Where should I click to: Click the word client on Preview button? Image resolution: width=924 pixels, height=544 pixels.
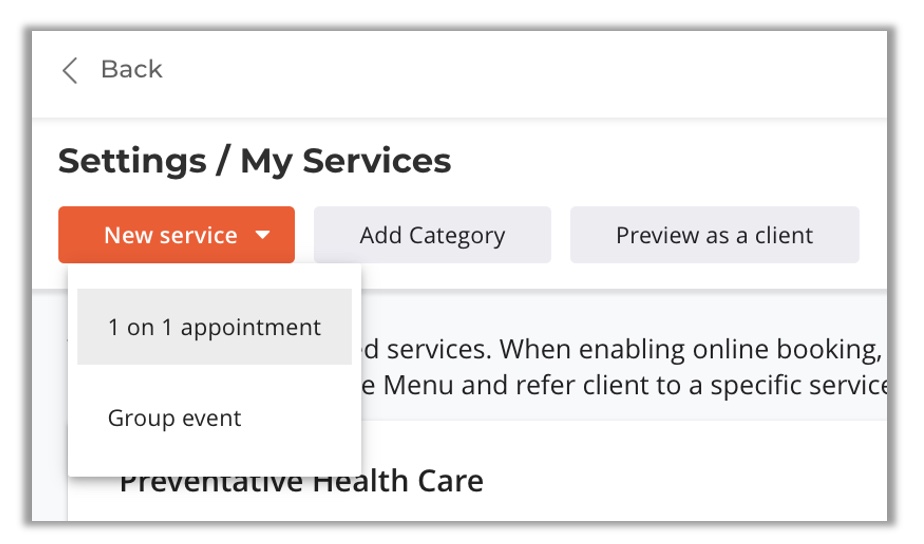coord(783,235)
